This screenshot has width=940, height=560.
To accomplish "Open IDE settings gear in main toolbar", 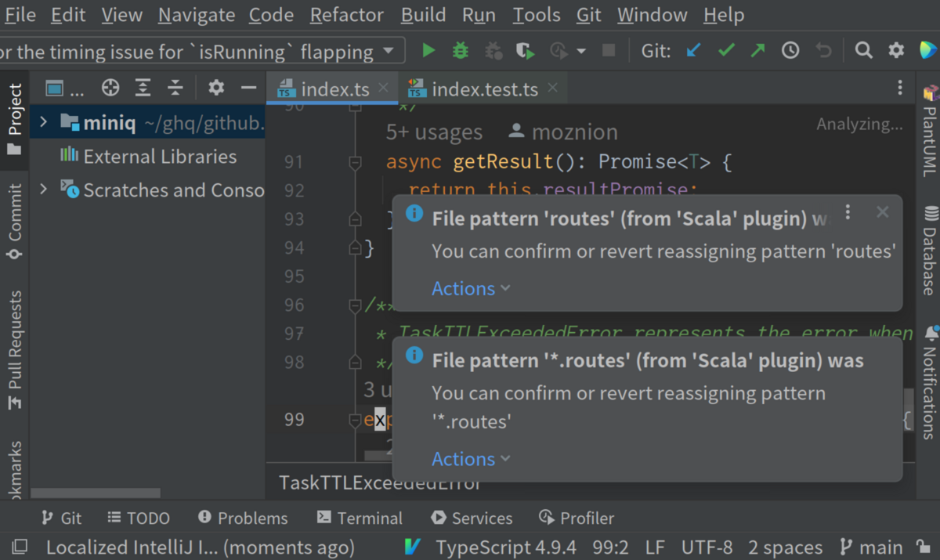I will (896, 51).
